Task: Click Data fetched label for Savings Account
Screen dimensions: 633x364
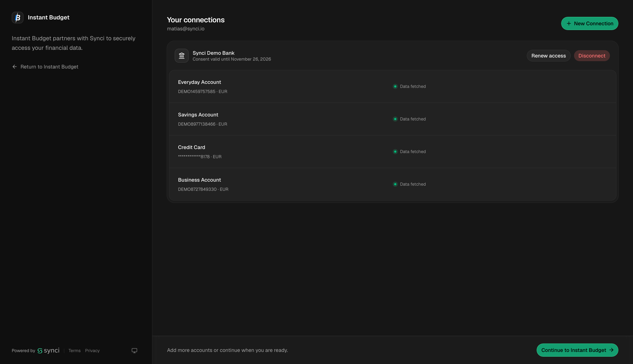Action: point(413,119)
